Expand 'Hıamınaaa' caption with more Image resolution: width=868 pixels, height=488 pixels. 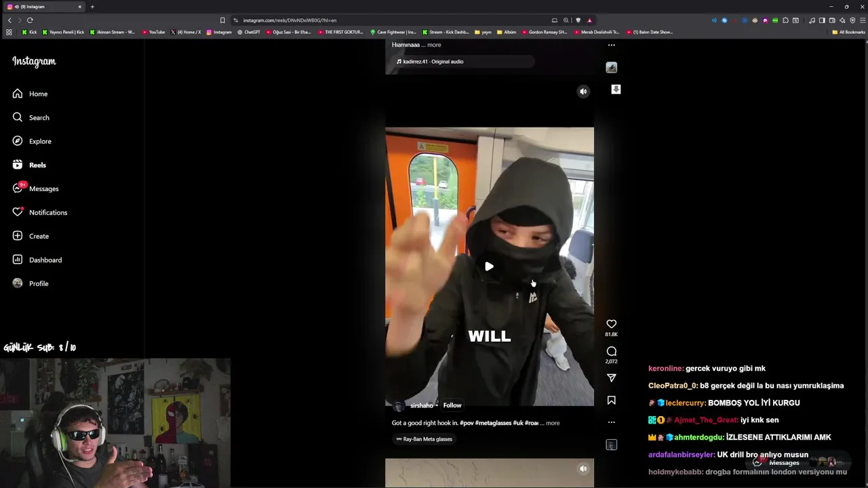434,45
